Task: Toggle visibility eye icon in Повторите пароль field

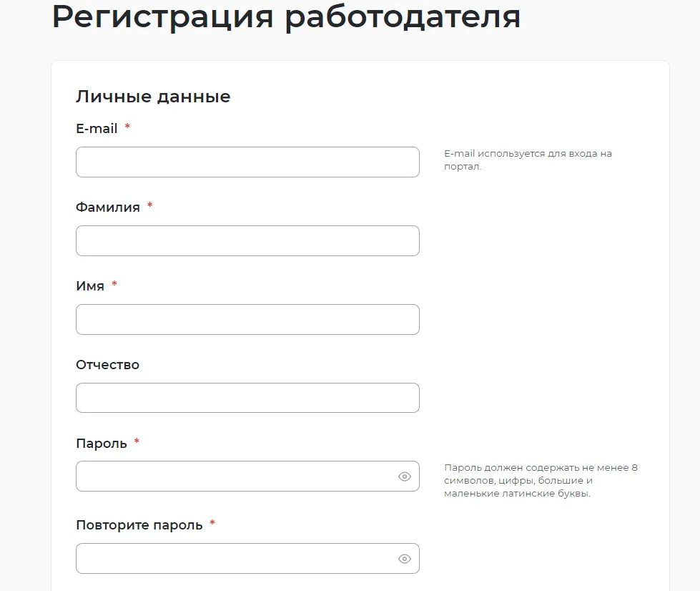Action: pyautogui.click(x=405, y=559)
